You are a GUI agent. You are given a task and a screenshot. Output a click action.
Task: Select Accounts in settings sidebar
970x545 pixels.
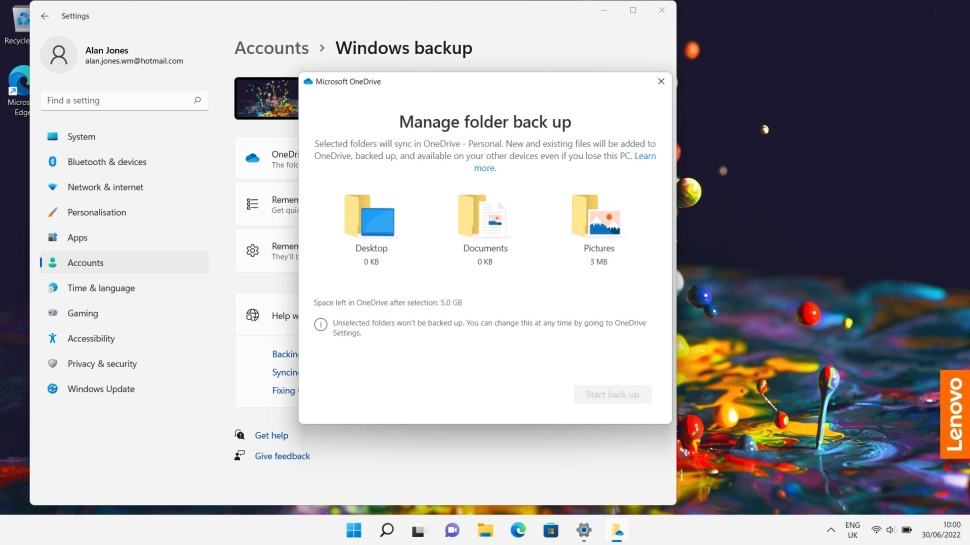click(x=124, y=262)
